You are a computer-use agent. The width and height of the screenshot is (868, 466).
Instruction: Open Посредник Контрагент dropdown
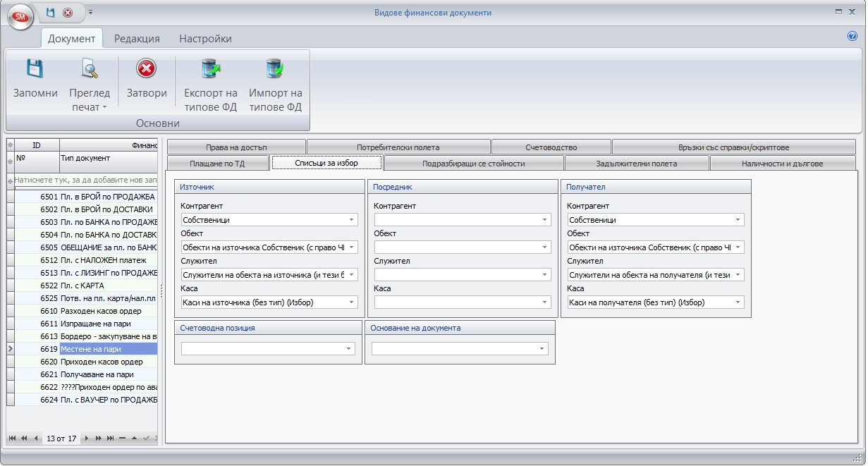click(x=544, y=220)
